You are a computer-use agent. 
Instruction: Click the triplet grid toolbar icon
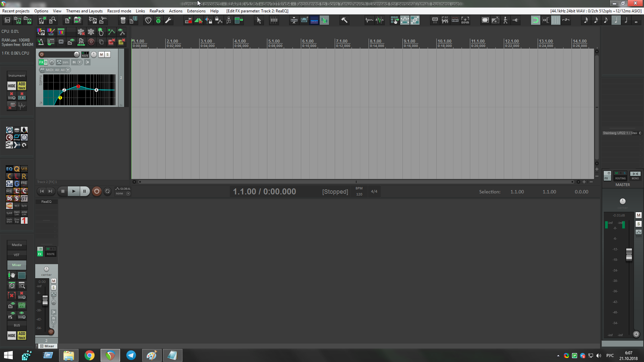566,20
